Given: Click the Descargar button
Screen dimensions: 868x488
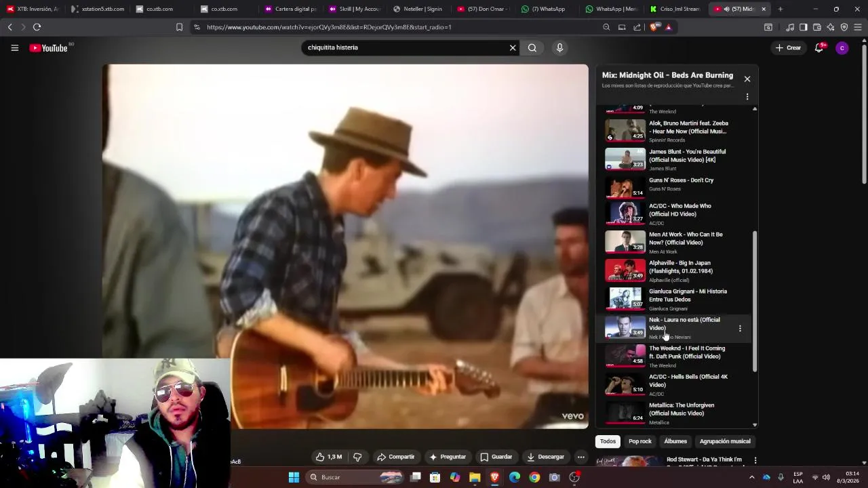Looking at the screenshot, I should pyautogui.click(x=546, y=457).
